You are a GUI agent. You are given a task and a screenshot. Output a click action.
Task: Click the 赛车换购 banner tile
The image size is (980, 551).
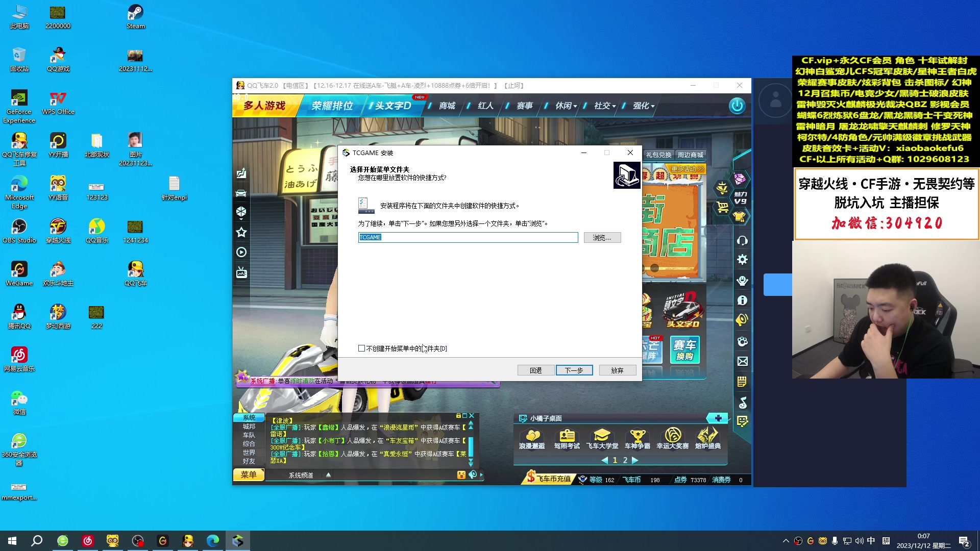pyautogui.click(x=684, y=349)
